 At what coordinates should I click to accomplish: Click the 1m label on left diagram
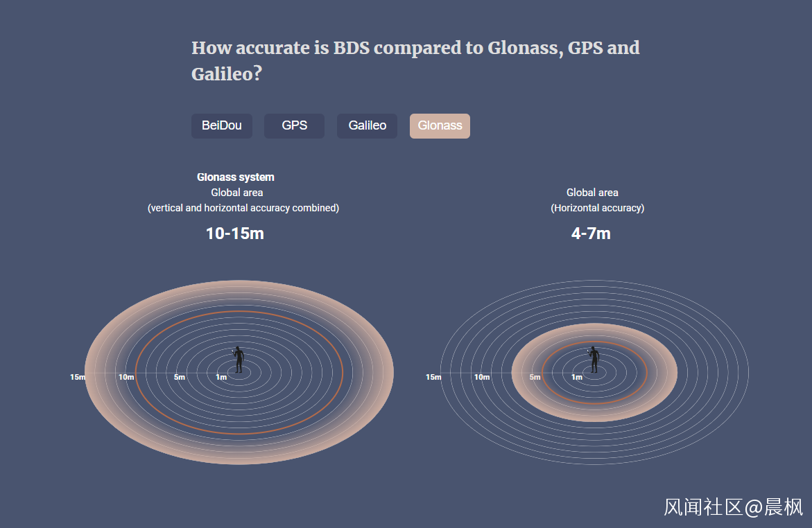[222, 377]
